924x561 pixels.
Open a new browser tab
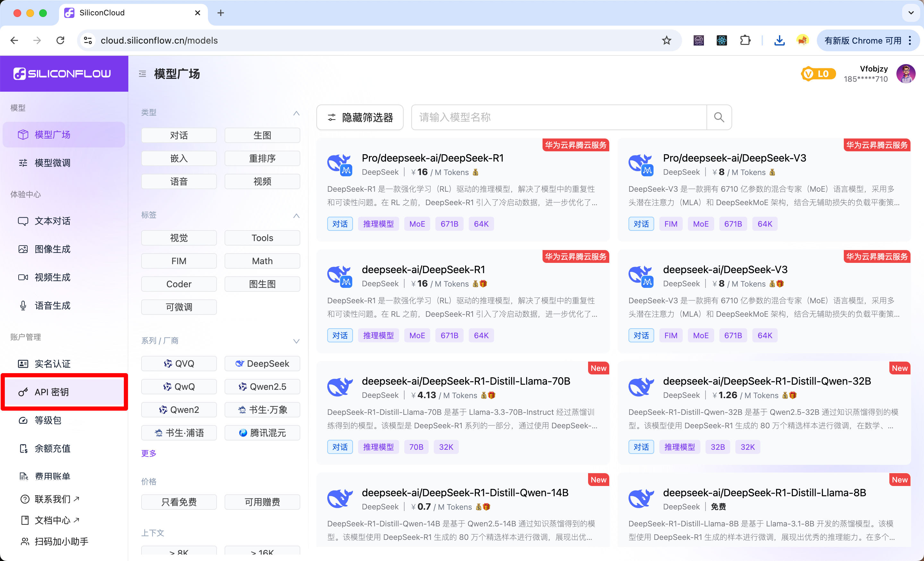pos(220,13)
